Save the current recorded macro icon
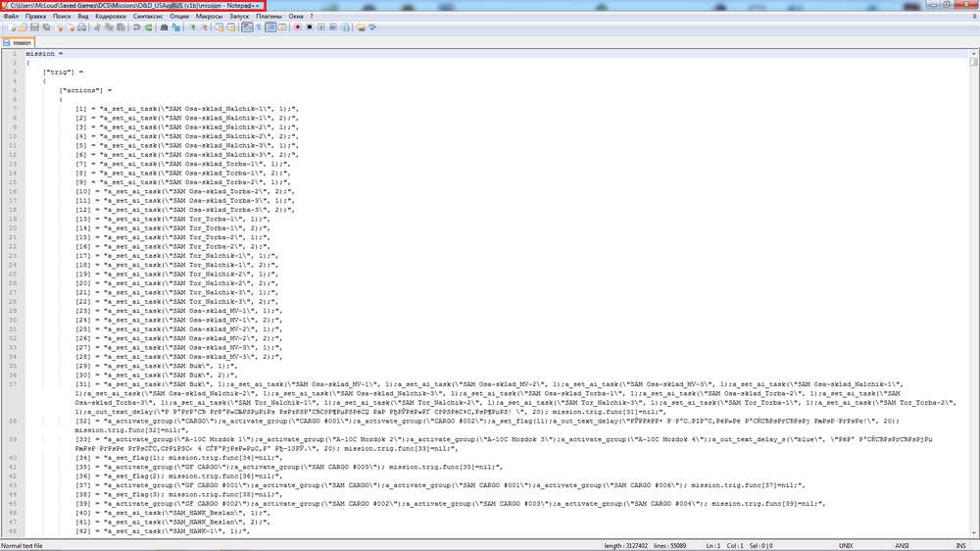The height and width of the screenshot is (551, 980). pos(345,27)
